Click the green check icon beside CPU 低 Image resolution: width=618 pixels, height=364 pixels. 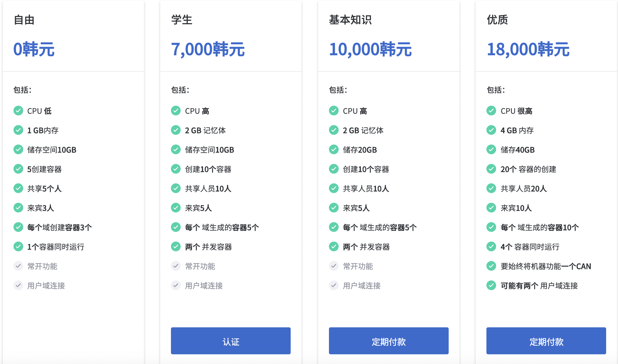coord(18,111)
